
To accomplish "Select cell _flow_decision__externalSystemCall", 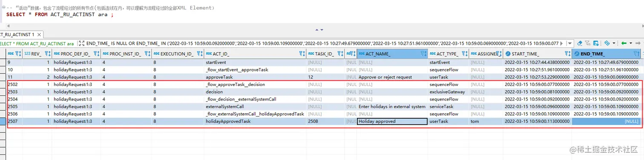I will (x=255, y=99).
